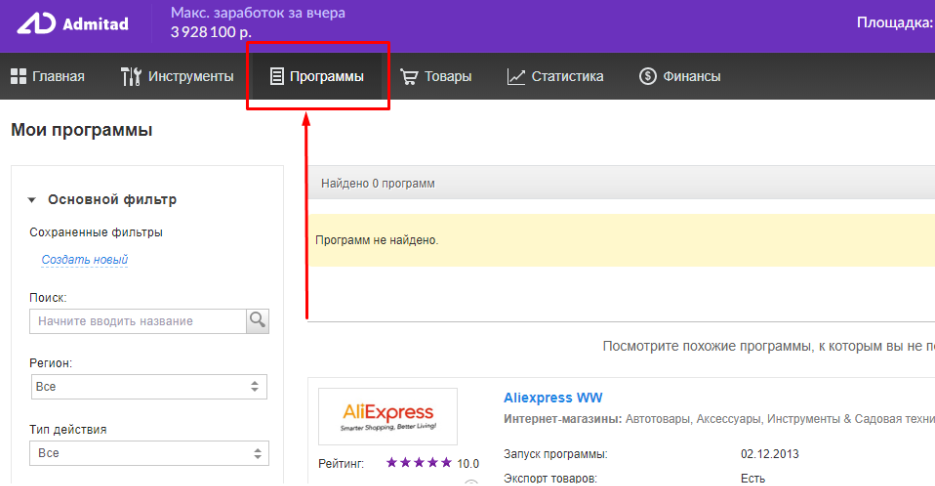Open the Программы menu tab
The width and height of the screenshot is (935, 486).
tap(318, 76)
